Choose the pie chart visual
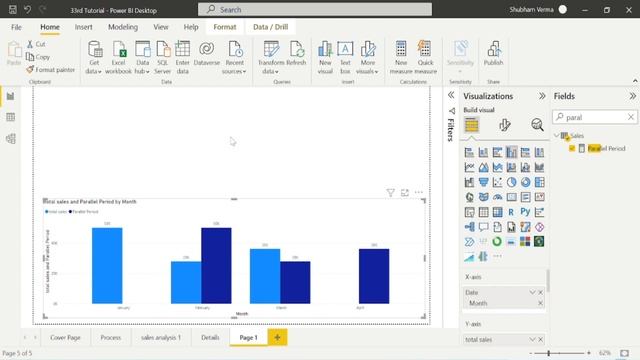Image resolution: width=640 pixels, height=360 pixels. (511, 182)
